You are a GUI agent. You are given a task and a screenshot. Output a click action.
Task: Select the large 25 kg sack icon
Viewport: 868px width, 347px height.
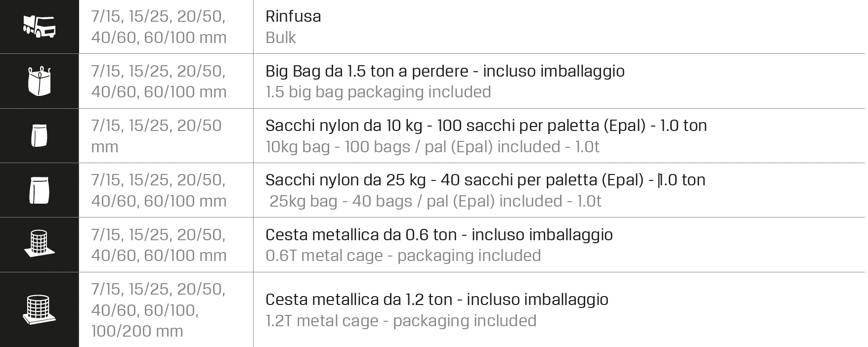[40, 190]
